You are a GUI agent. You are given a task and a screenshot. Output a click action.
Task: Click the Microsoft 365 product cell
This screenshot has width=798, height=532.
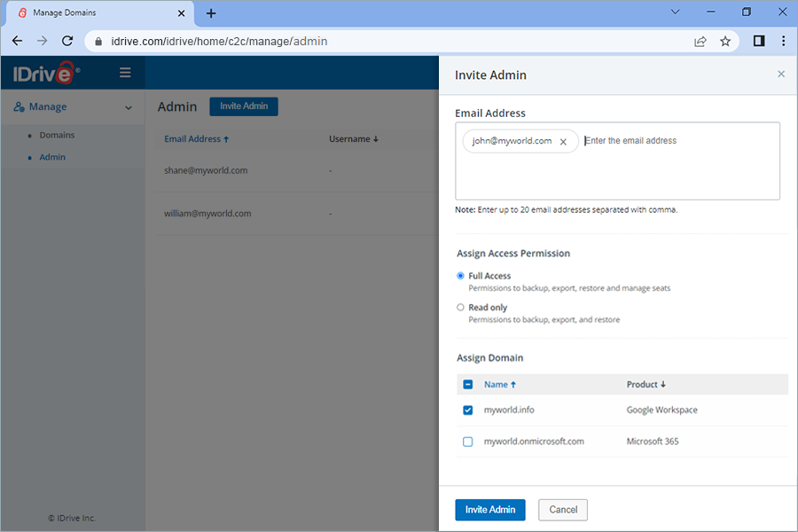[653, 442]
